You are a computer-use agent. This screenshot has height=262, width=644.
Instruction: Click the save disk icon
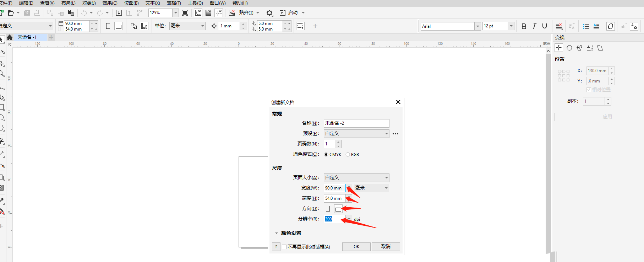point(27,13)
